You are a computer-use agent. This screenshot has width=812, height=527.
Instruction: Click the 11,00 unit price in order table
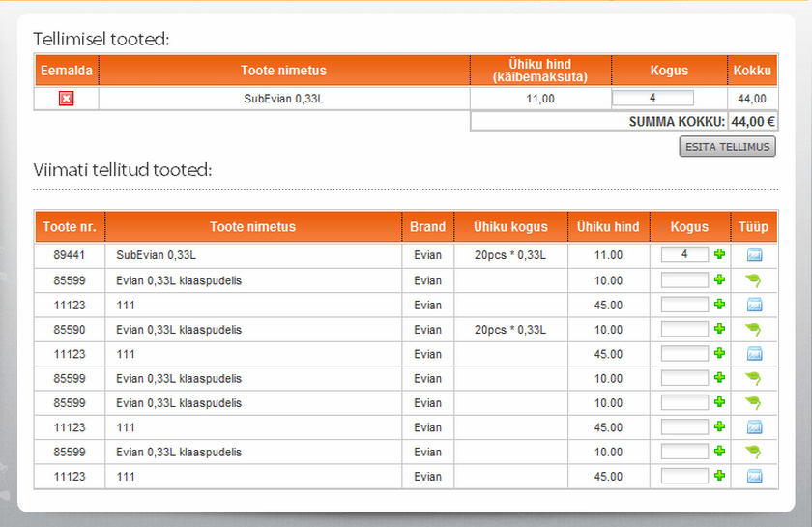click(x=540, y=99)
